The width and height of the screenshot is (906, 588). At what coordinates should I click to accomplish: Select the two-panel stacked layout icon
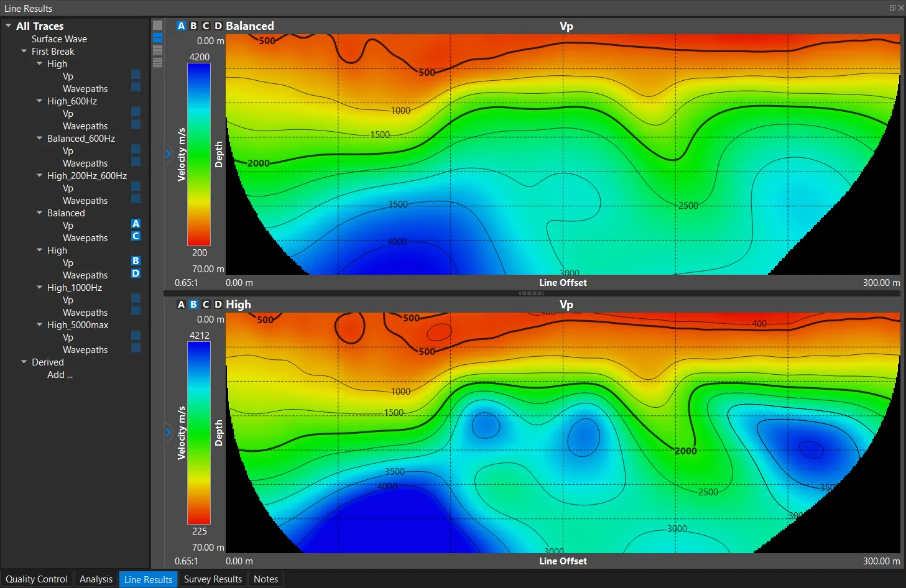(157, 37)
